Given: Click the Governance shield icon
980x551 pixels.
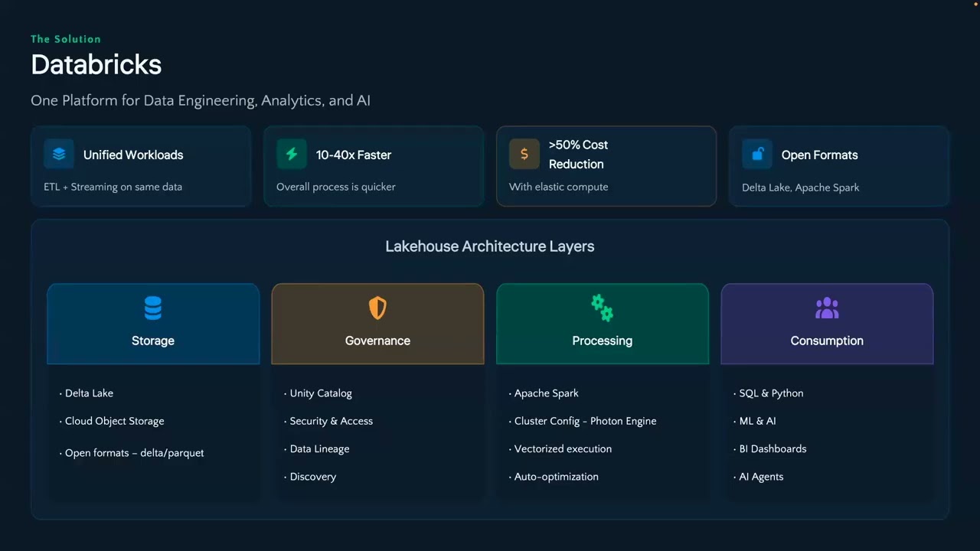Looking at the screenshot, I should pyautogui.click(x=377, y=308).
